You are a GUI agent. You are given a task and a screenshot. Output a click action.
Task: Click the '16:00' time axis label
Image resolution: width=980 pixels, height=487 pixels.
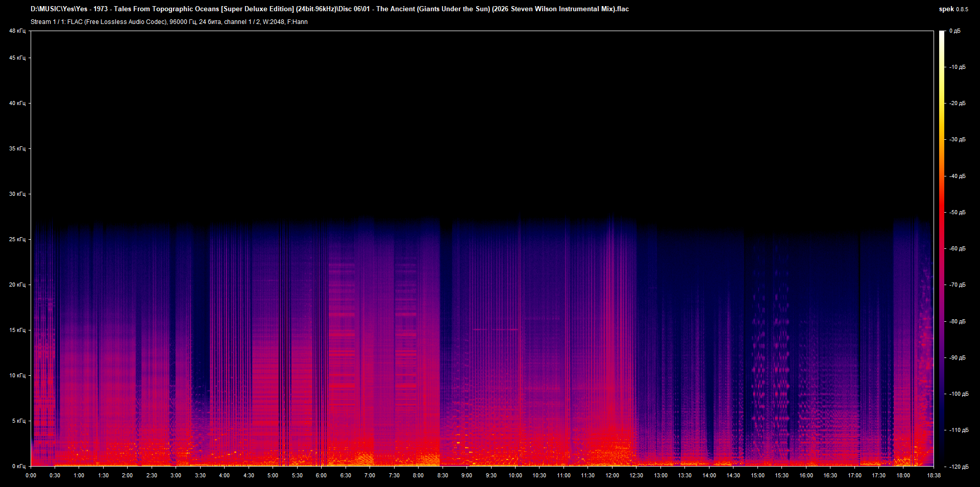coord(806,476)
